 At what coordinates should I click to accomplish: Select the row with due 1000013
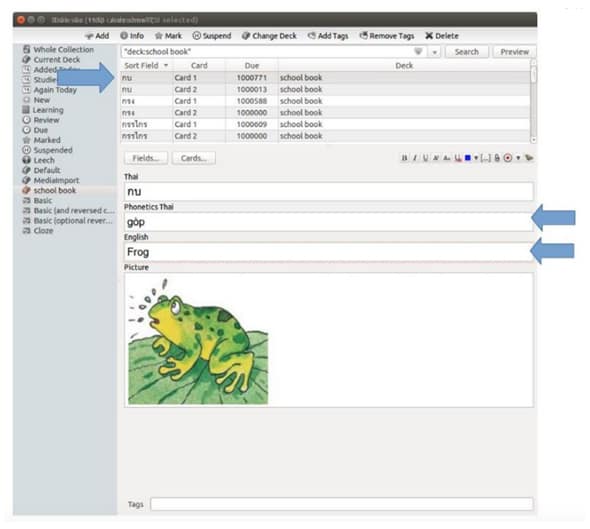(325, 89)
